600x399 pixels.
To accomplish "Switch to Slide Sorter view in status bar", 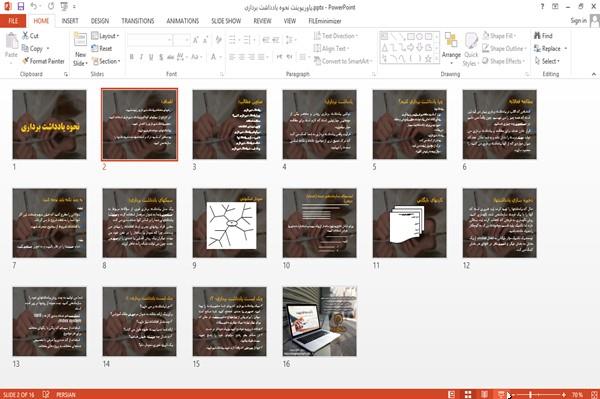I will point(468,394).
